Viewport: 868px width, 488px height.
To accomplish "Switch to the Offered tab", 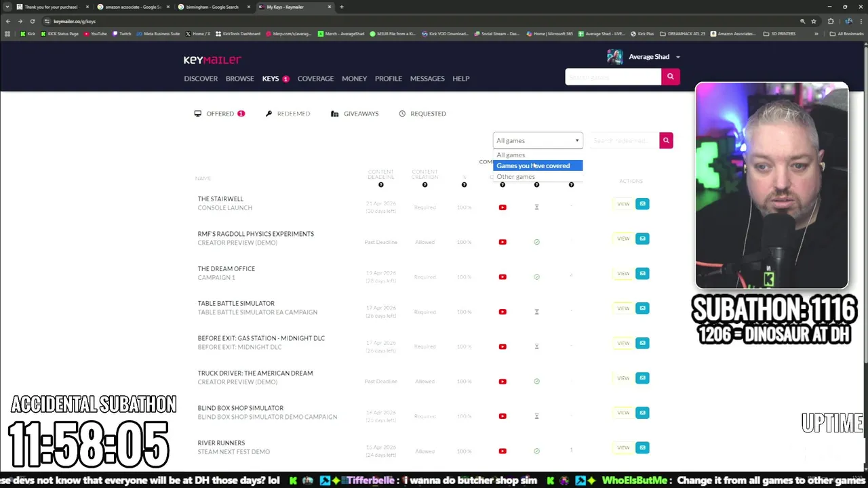I will click(220, 113).
